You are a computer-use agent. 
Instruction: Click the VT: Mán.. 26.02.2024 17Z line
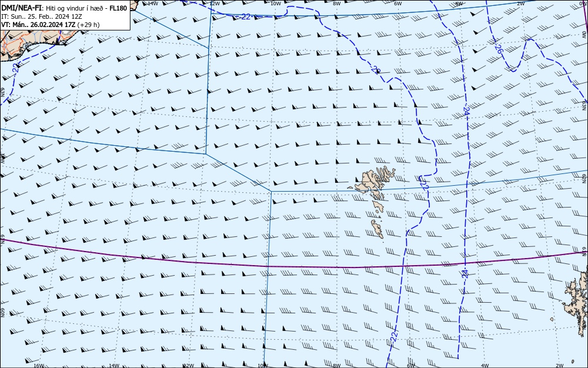(38, 25)
